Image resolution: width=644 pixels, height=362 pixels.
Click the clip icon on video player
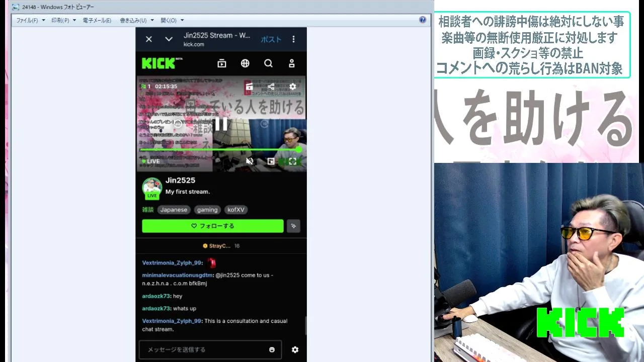coord(249,86)
